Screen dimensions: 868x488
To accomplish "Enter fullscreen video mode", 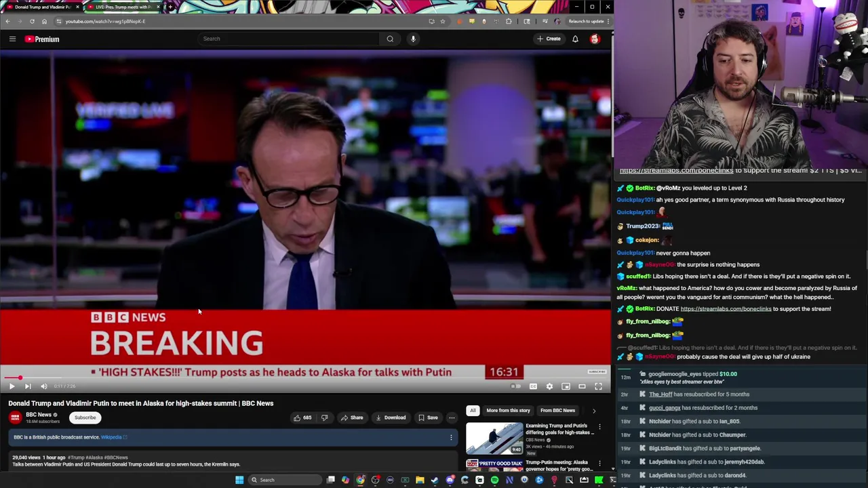I will pos(598,386).
